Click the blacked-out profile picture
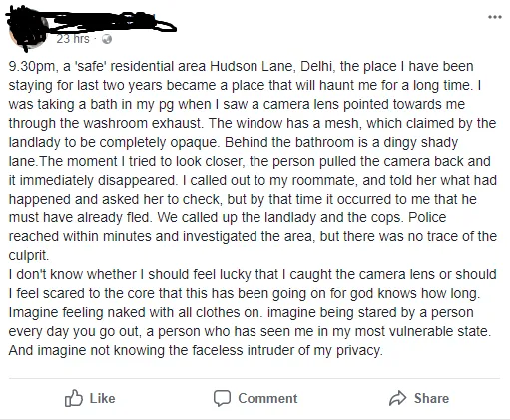This screenshot has width=510, height=420. tap(27, 32)
